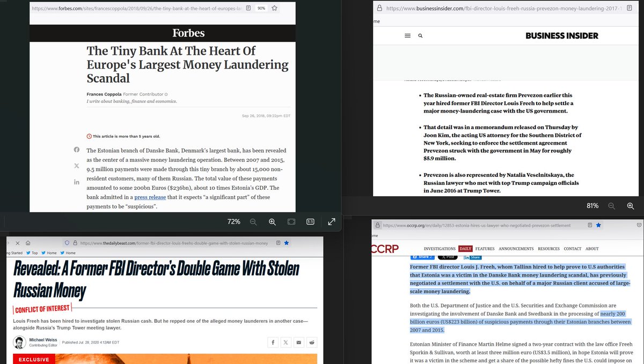Open reader view icon in the Forbes toolbar
This screenshot has width=644, height=364.
[x=248, y=8]
